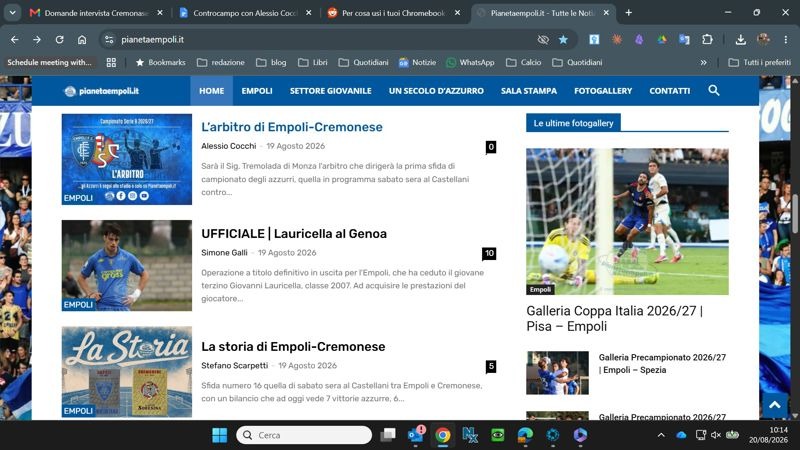Close the Pianetaempoli.it tab
The width and height of the screenshot is (800, 450).
(x=606, y=13)
